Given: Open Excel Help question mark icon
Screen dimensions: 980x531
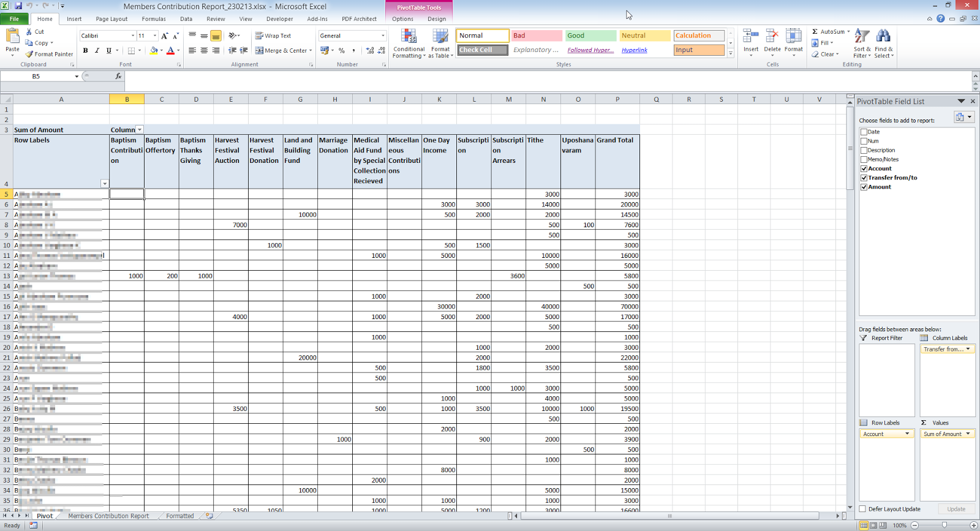Looking at the screenshot, I should (940, 19).
